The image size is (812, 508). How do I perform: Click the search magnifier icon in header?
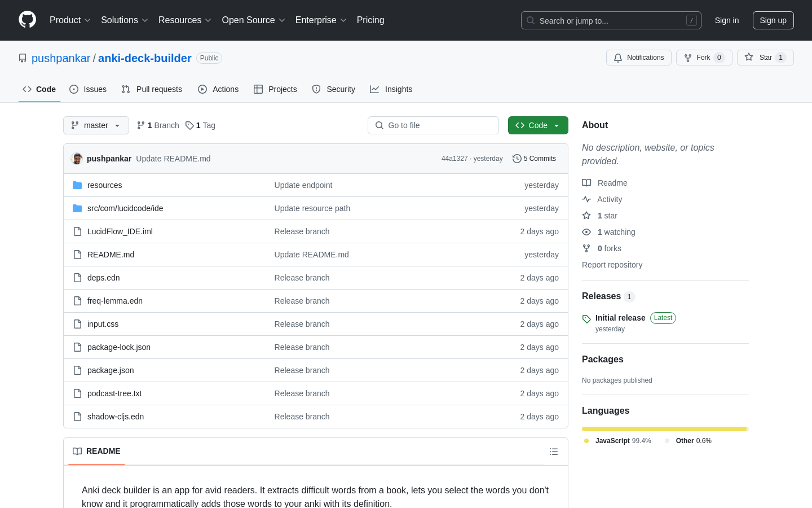coord(531,20)
